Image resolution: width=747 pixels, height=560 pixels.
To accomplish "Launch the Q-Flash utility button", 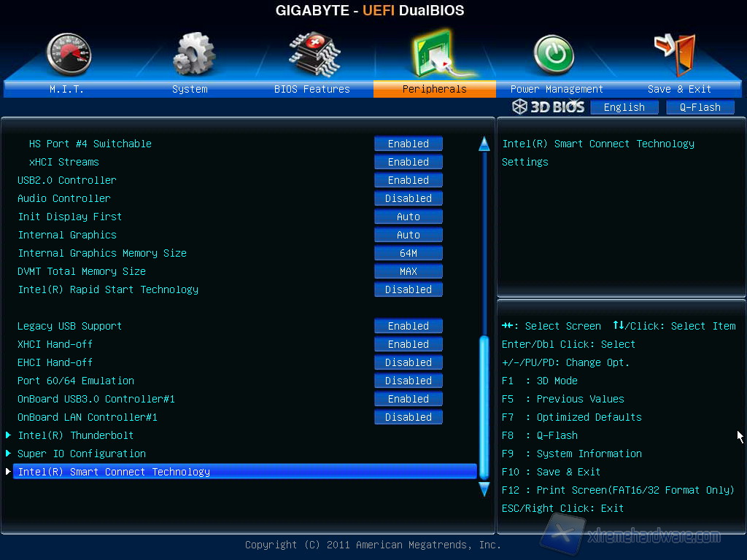I will 700,107.
